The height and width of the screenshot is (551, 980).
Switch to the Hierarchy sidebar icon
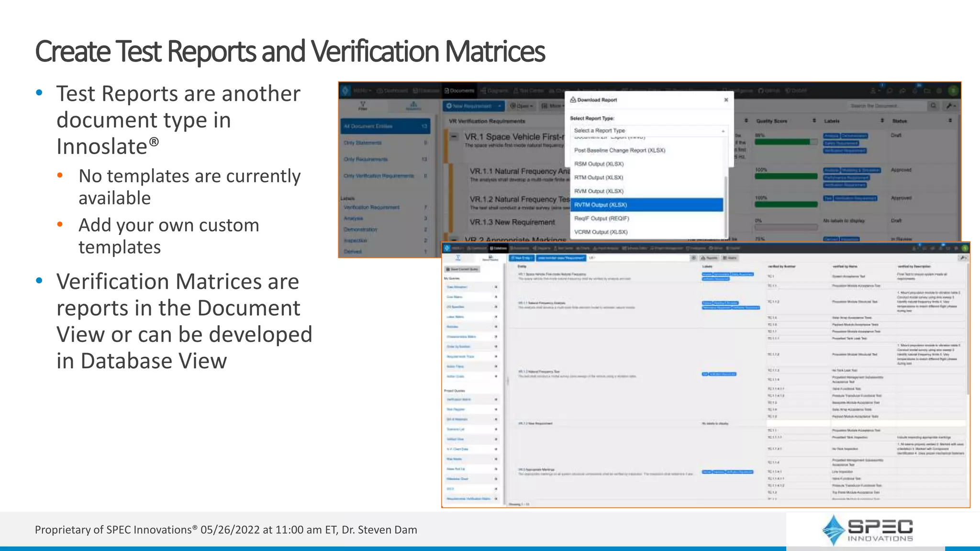click(413, 105)
